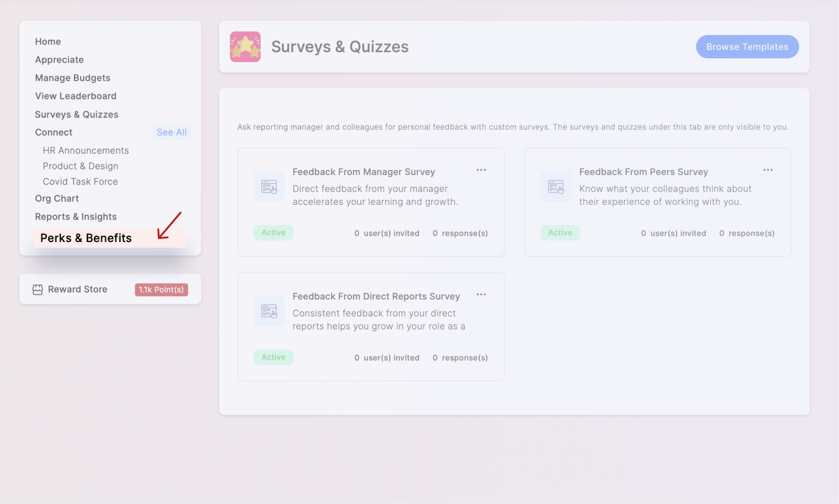The image size is (839, 504).
Task: Open View Leaderboard in sidebar
Action: tap(76, 96)
